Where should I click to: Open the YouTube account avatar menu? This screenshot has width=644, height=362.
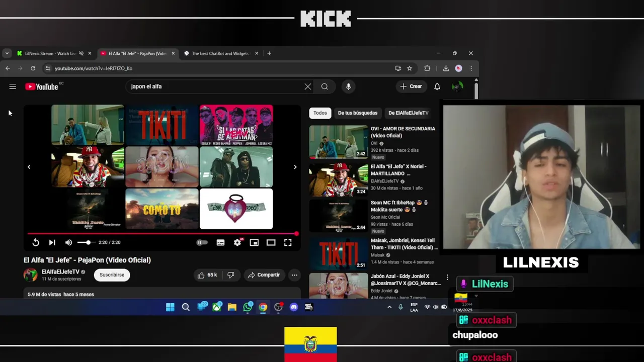point(457,86)
